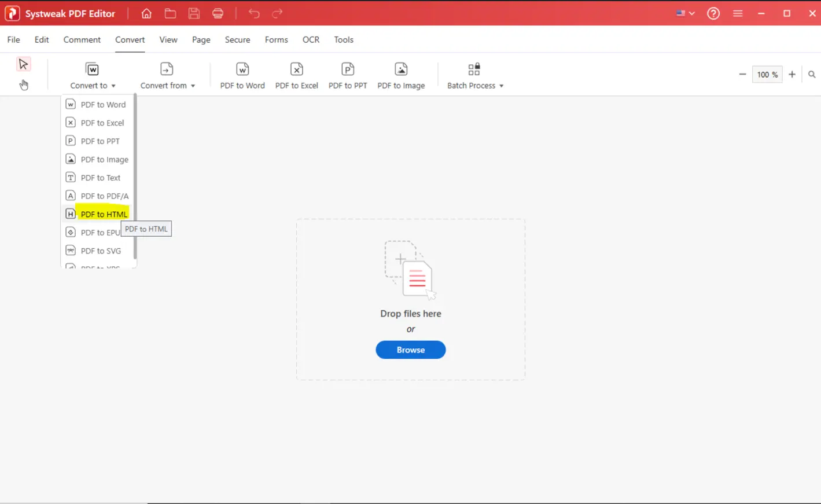This screenshot has height=504, width=821.
Task: Click the 100 % zoom field
Action: click(767, 75)
